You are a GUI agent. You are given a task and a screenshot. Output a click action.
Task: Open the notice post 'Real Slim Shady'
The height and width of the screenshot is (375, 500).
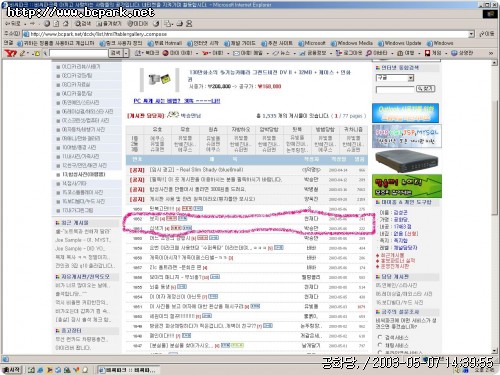click(x=196, y=170)
